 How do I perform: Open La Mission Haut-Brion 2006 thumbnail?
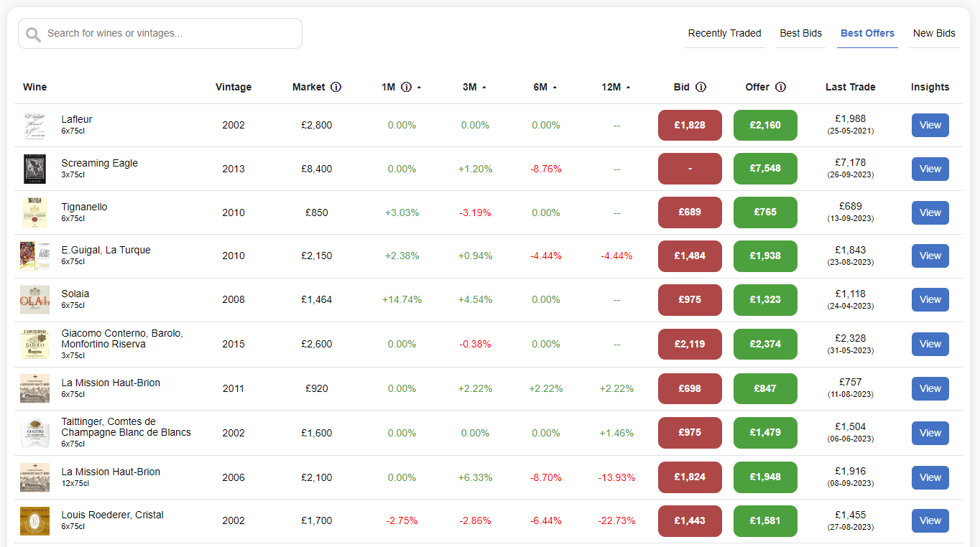(x=34, y=477)
